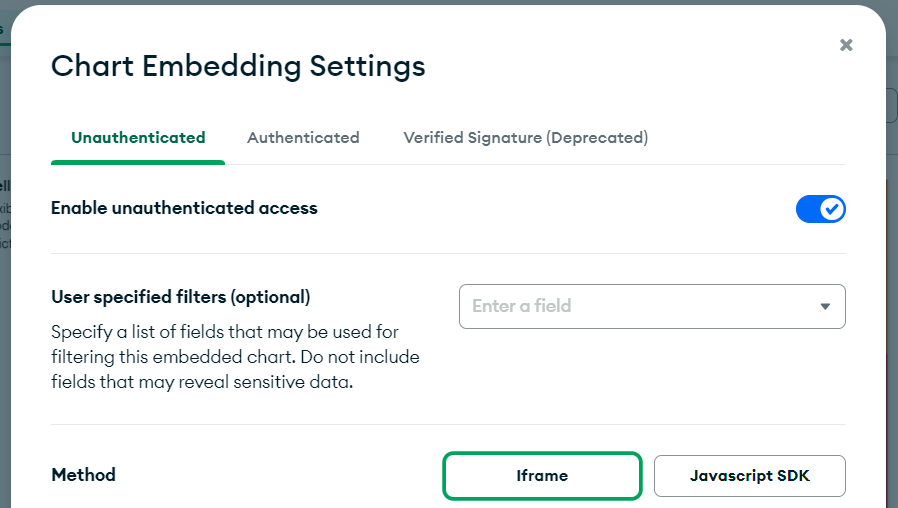Expand the filter field dropdown arrow

[825, 306]
